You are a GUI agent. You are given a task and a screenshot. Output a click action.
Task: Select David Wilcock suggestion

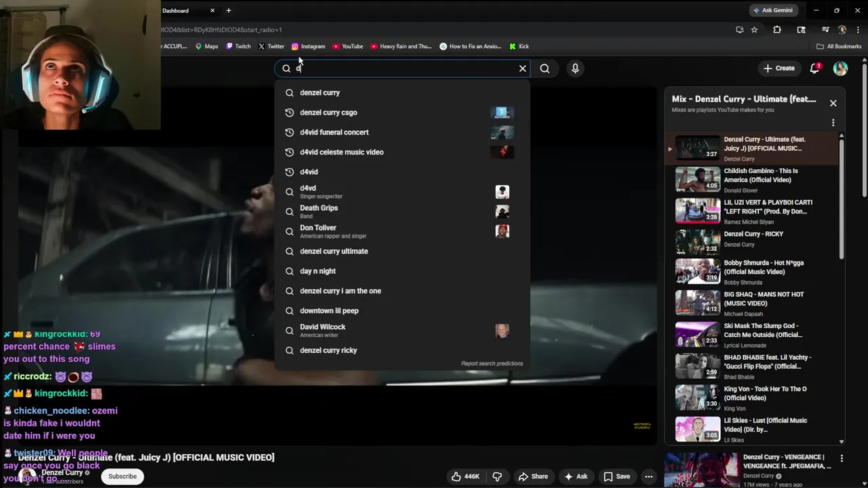click(x=401, y=330)
